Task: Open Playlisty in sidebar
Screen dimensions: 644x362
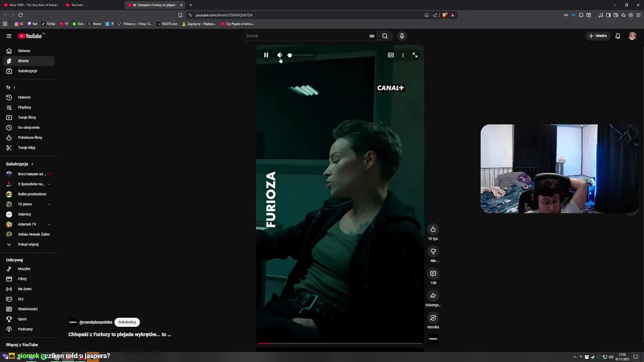Action: tap(29, 107)
